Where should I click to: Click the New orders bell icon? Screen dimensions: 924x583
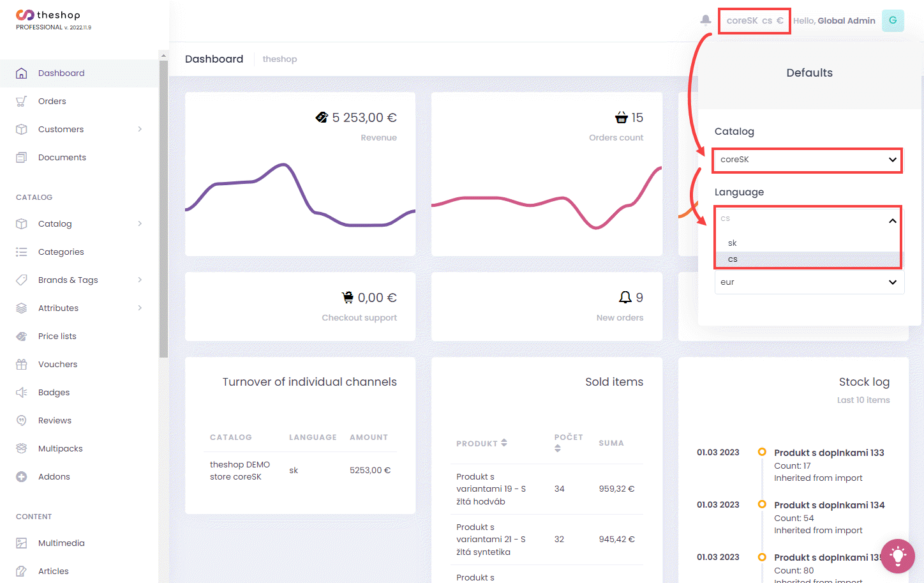[625, 297]
